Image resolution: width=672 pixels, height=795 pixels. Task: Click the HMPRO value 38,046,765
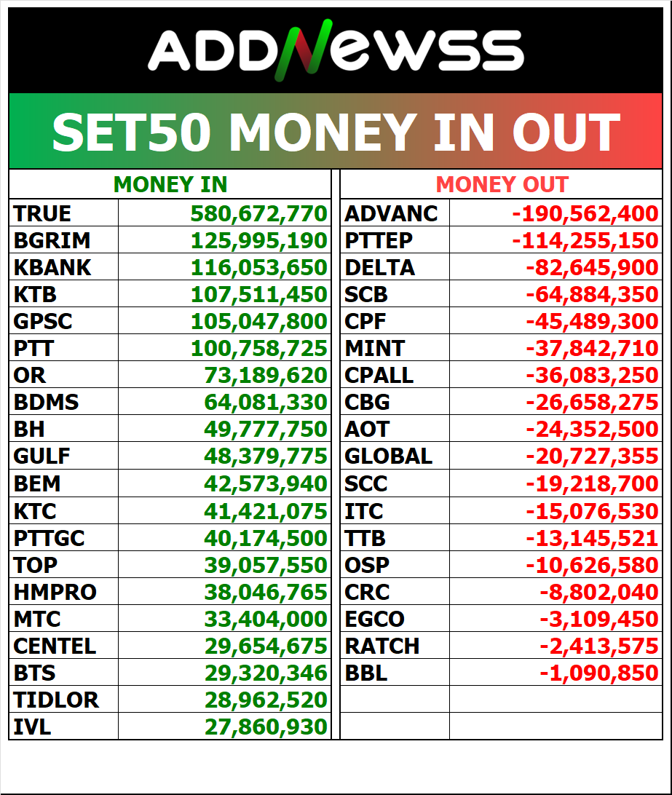(265, 592)
